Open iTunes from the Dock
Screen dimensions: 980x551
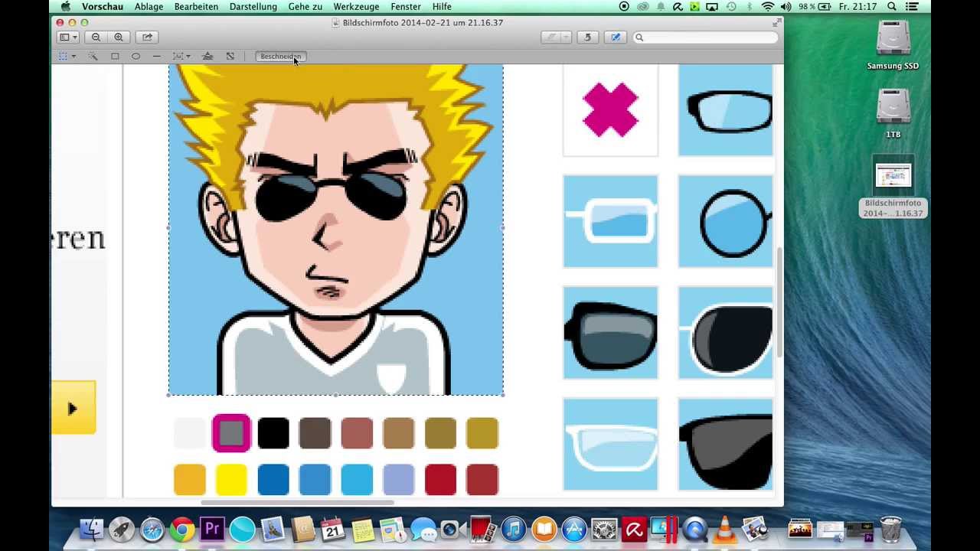coord(514,530)
